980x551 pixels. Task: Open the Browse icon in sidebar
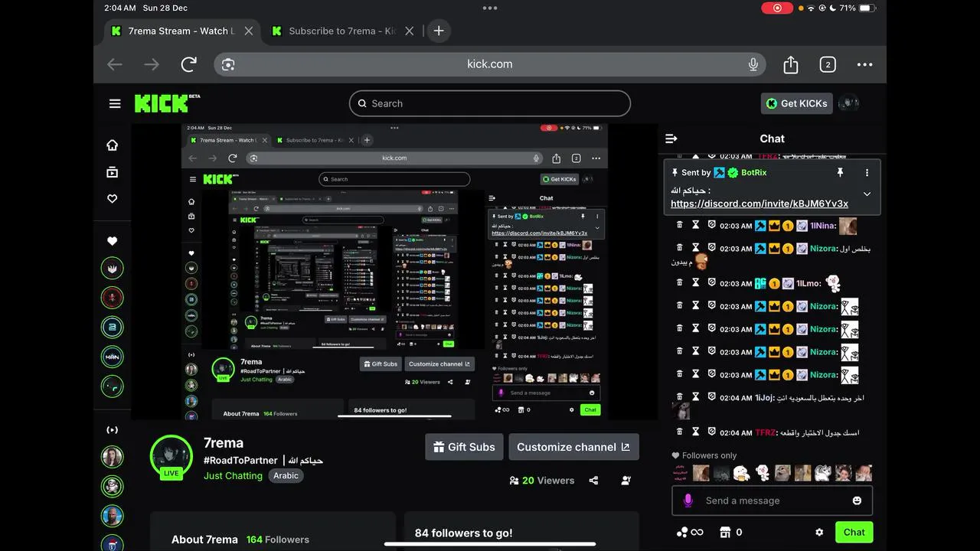(113, 172)
